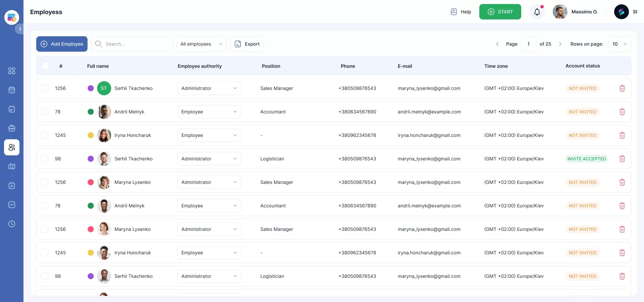Open the map icon in sidebar
The image size is (644, 302).
click(x=12, y=166)
